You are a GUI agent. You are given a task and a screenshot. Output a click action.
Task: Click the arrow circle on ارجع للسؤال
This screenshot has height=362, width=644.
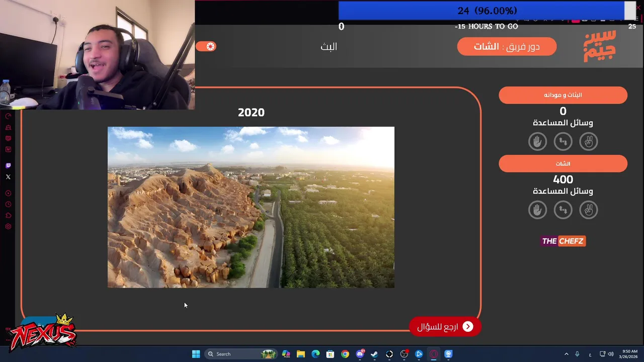[468, 327]
